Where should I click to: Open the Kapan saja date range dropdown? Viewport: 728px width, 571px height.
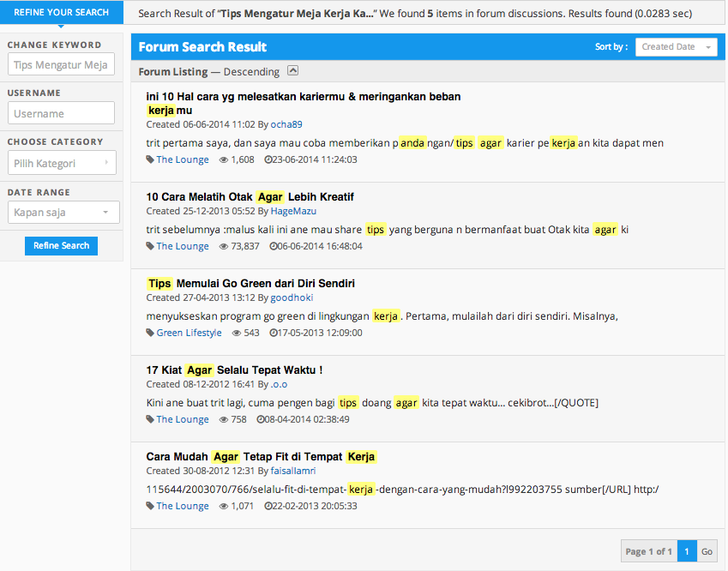[63, 212]
